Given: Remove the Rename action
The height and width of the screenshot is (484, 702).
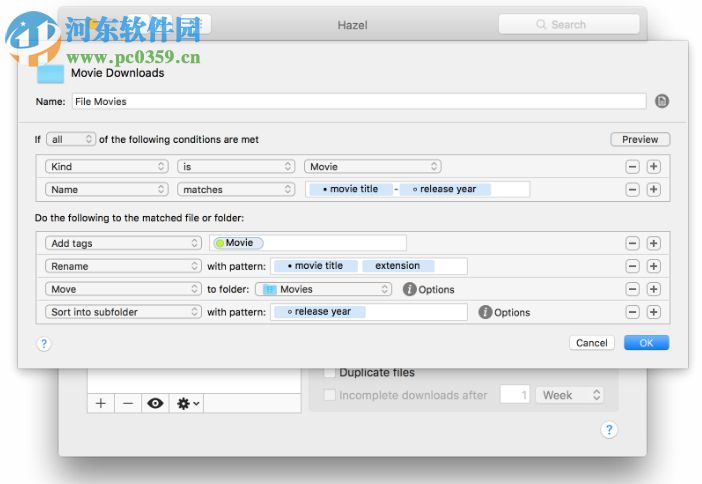Looking at the screenshot, I should click(x=632, y=266).
